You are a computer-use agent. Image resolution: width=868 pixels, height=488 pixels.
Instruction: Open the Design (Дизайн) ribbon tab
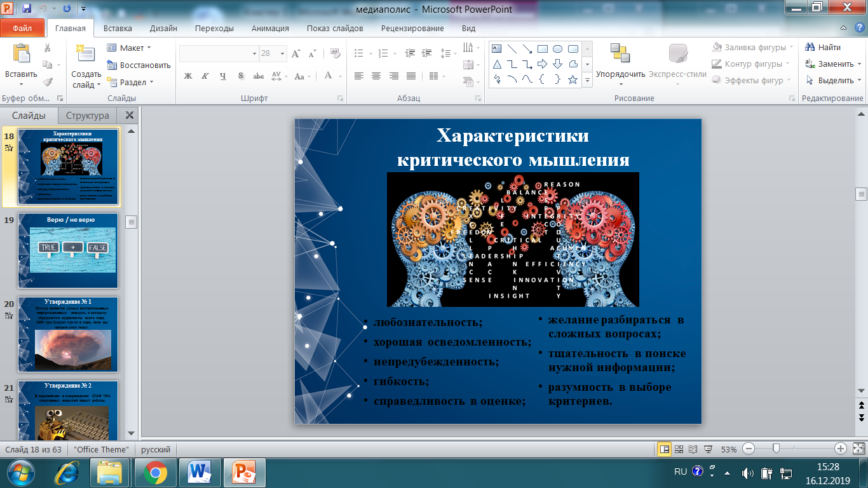(x=163, y=28)
